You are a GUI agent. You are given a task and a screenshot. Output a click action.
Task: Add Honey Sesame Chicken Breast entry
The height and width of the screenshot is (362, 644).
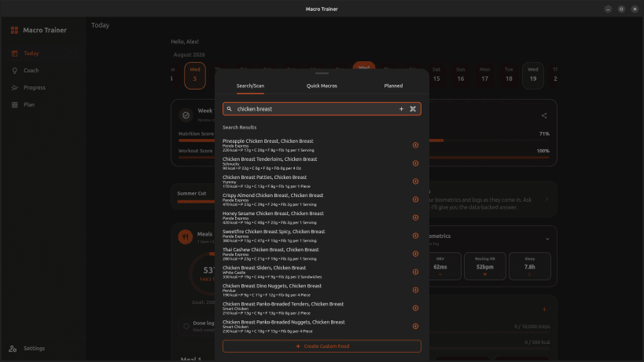tap(415, 218)
